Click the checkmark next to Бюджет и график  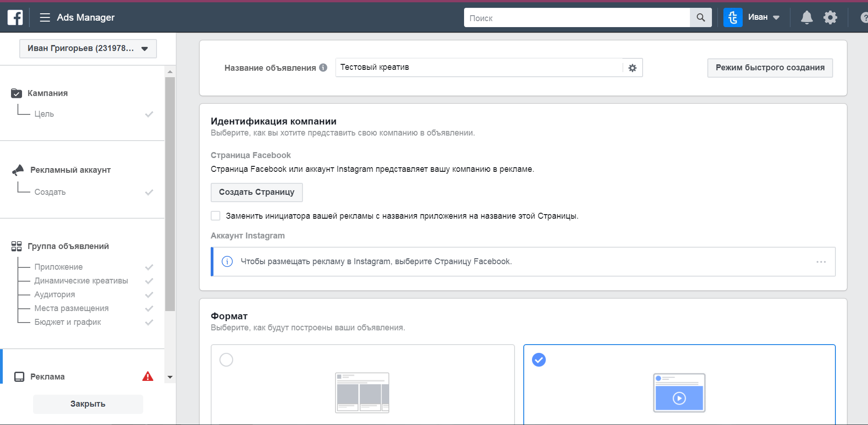coord(149,322)
